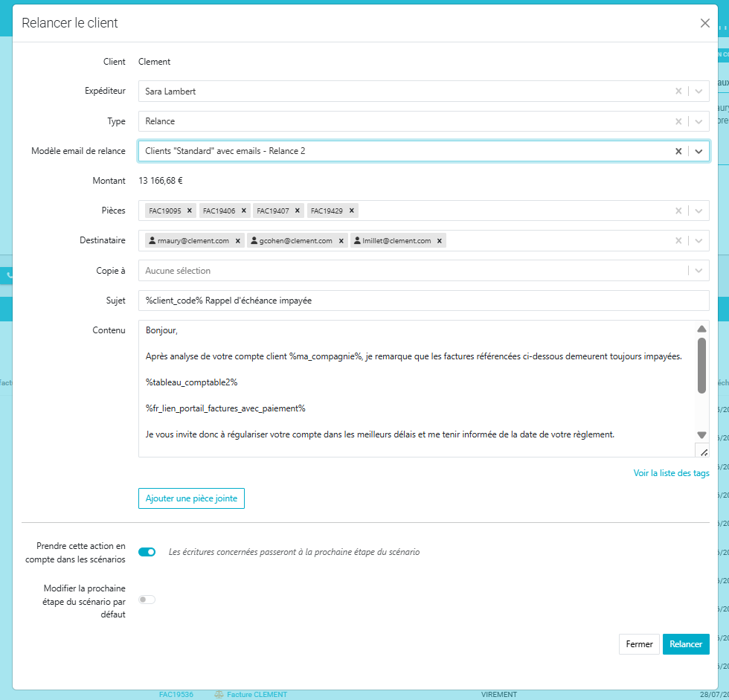Open invoice FAC19536
The height and width of the screenshot is (700, 729).
(176, 693)
